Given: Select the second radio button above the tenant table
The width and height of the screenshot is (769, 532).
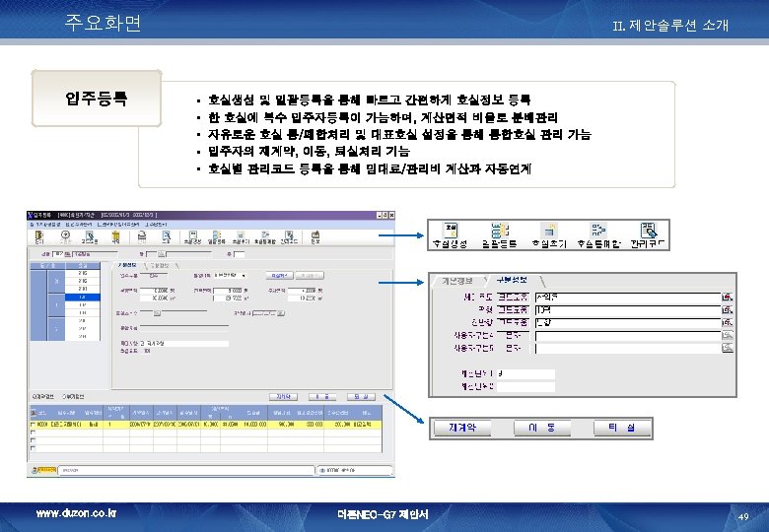Looking at the screenshot, I should [65, 396].
